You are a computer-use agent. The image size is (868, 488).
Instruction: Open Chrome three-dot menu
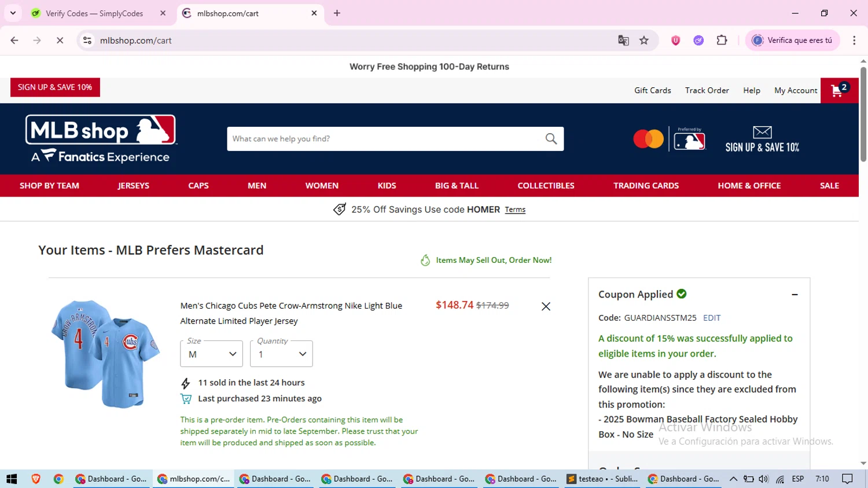click(854, 41)
